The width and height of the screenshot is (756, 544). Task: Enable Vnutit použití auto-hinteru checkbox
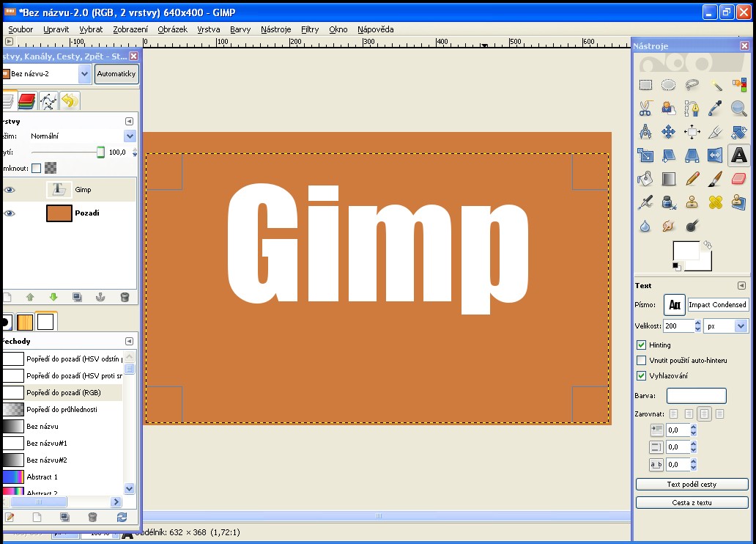(x=641, y=360)
